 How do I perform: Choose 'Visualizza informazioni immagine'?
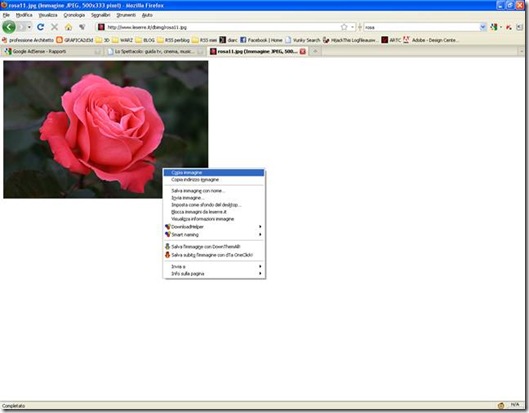[214, 219]
